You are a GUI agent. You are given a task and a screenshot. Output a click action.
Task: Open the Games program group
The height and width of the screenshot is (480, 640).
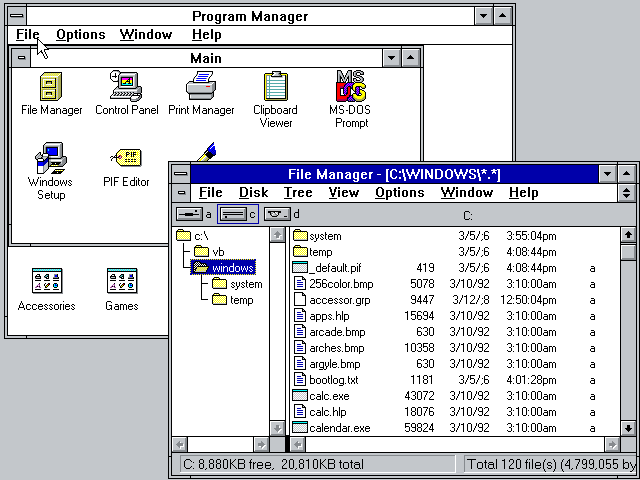(122, 283)
